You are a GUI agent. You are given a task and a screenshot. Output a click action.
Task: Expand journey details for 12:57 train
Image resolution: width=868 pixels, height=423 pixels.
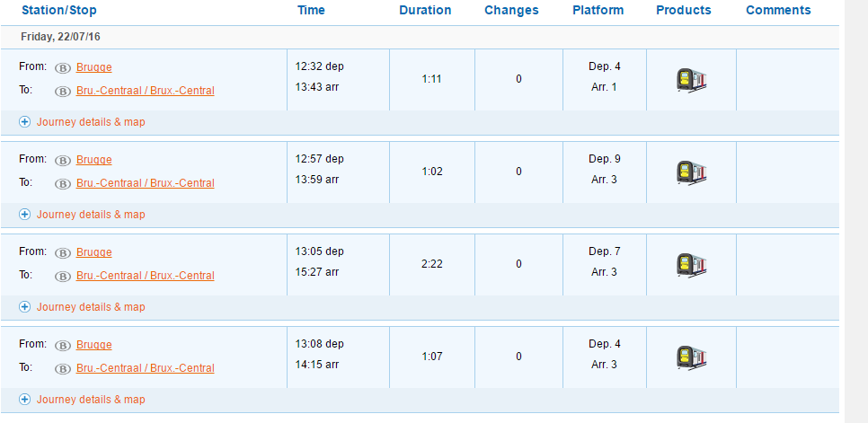click(82, 215)
